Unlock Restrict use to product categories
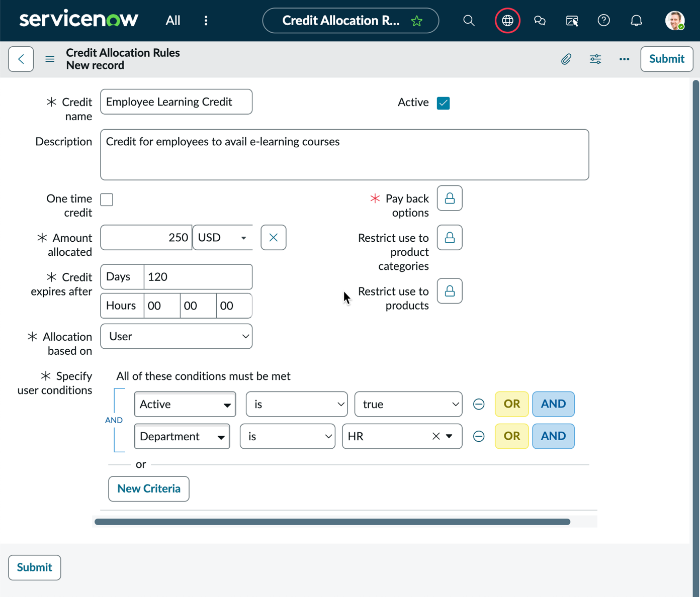This screenshot has width=700, height=597. click(450, 238)
